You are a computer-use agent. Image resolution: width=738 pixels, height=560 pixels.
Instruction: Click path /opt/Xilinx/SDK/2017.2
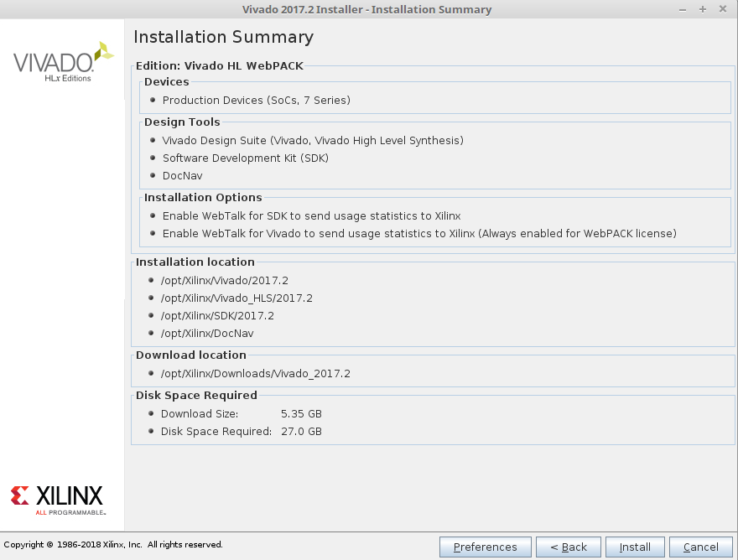pos(217,316)
